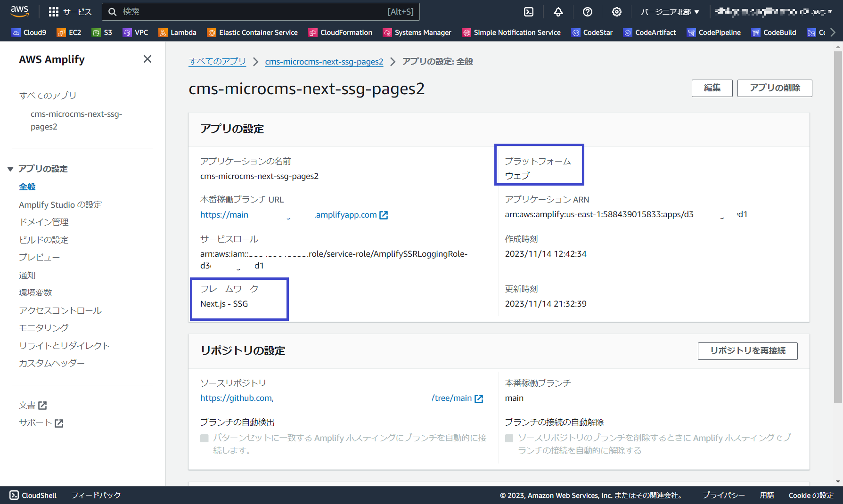The height and width of the screenshot is (504, 843).
Task: Open the https://main amplifyapp.com URL
Action: [x=288, y=215]
